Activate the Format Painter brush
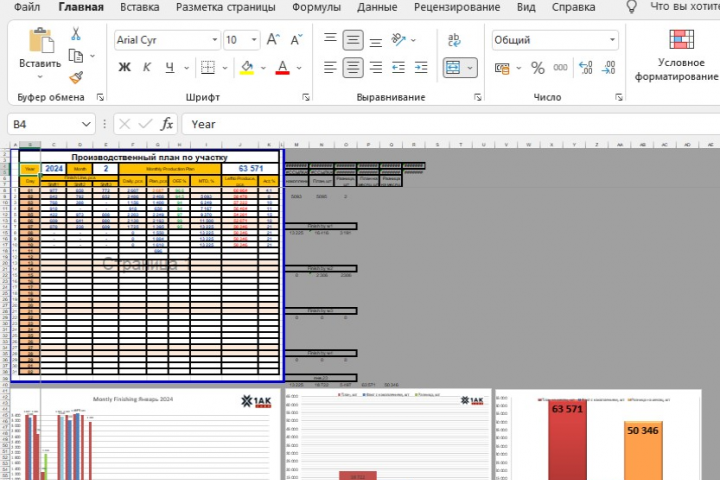 (76, 77)
